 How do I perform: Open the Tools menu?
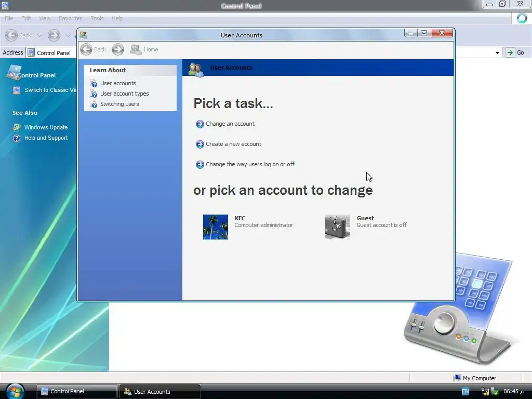[x=97, y=18]
